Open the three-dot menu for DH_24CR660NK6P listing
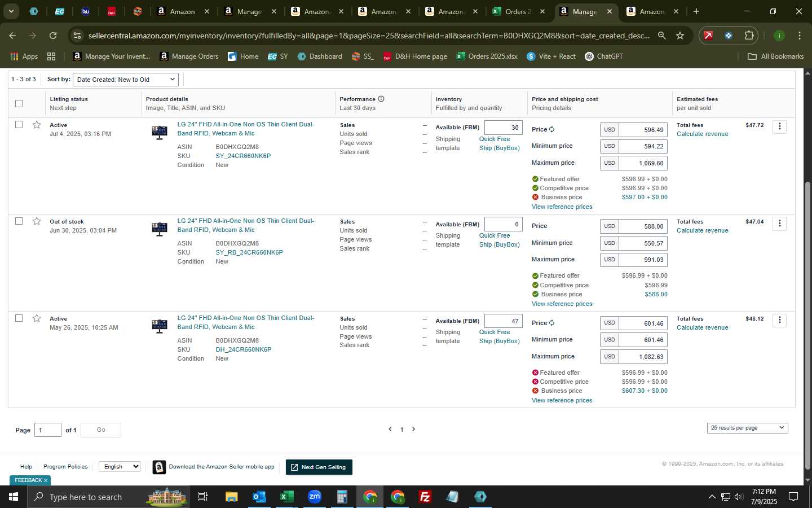812x508 pixels. [x=779, y=321]
